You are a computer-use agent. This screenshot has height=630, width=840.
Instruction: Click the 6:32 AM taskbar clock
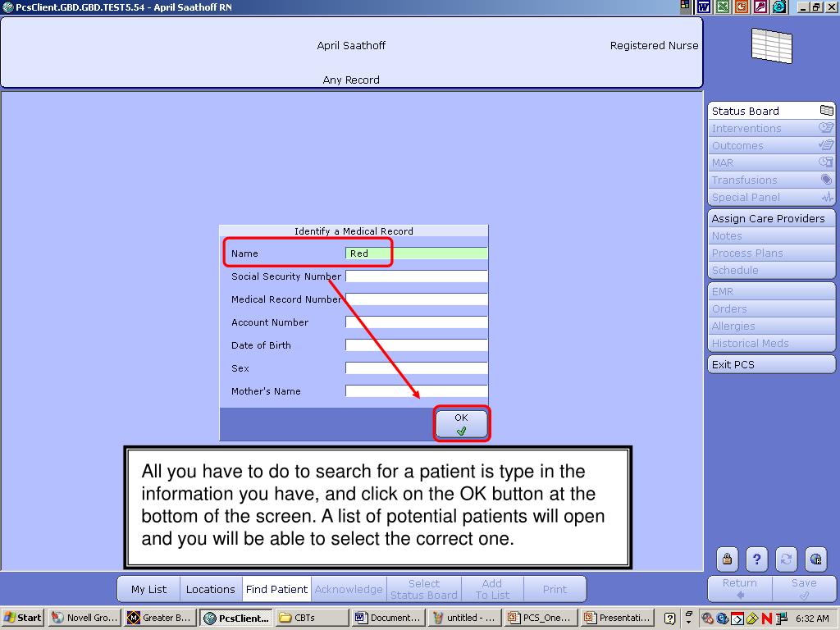[812, 619]
